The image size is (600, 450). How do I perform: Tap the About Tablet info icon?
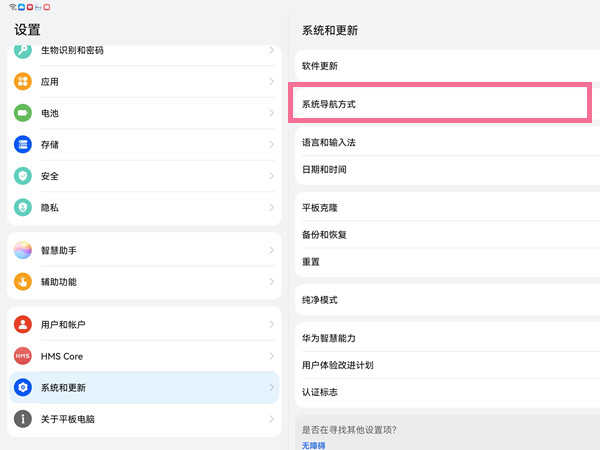23,419
